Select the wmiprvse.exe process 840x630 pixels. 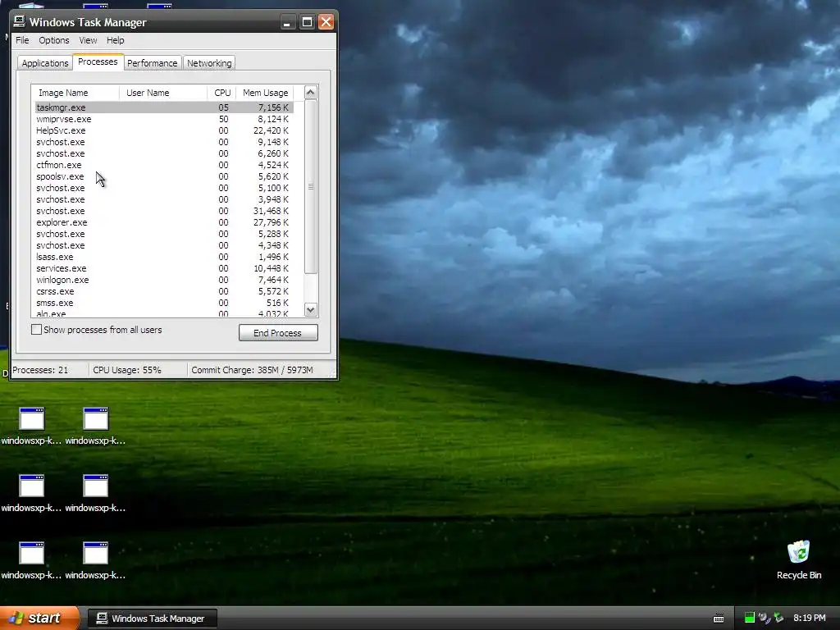point(164,119)
